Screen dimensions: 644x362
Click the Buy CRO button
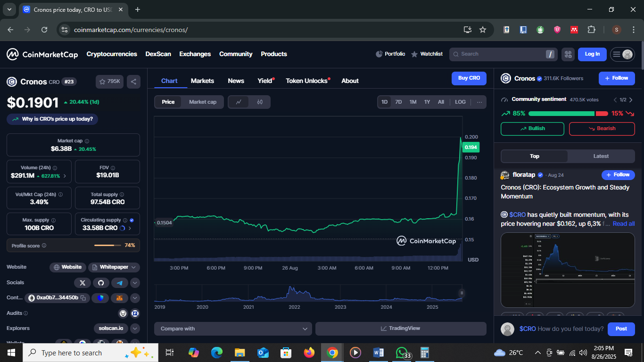469,78
